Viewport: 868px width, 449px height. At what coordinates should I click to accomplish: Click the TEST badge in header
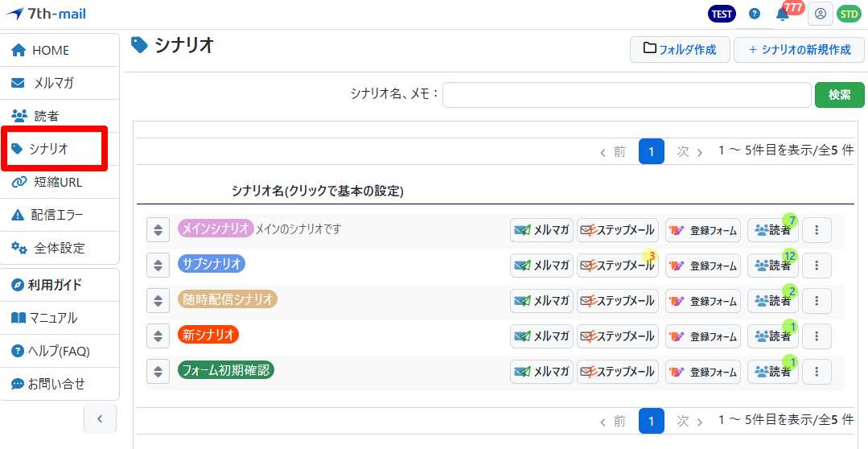(x=722, y=14)
